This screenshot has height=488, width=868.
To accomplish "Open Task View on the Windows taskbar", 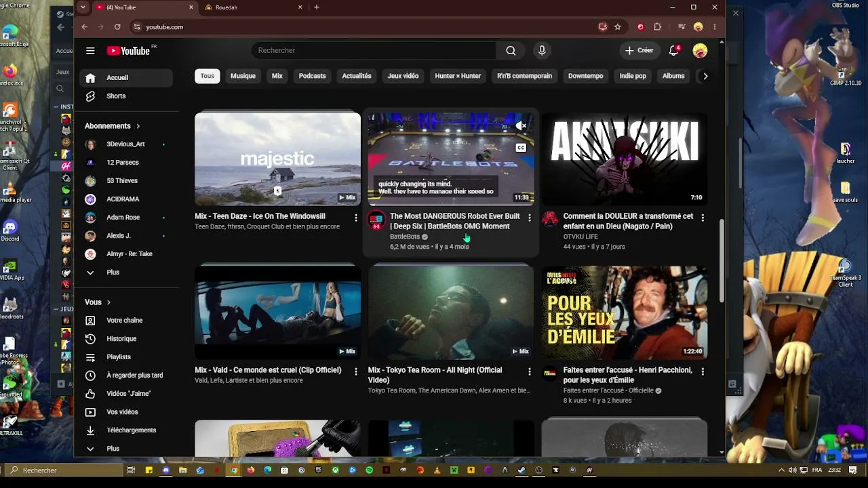I will [131, 470].
